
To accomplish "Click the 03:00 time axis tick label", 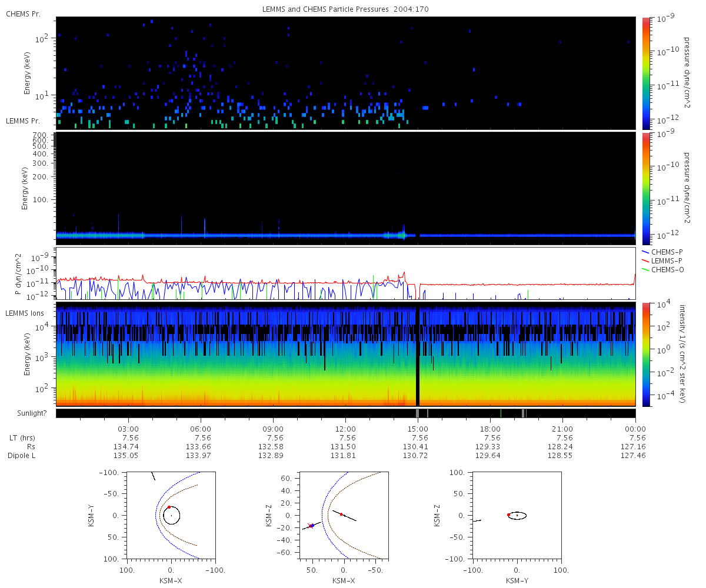I will click(x=128, y=429).
